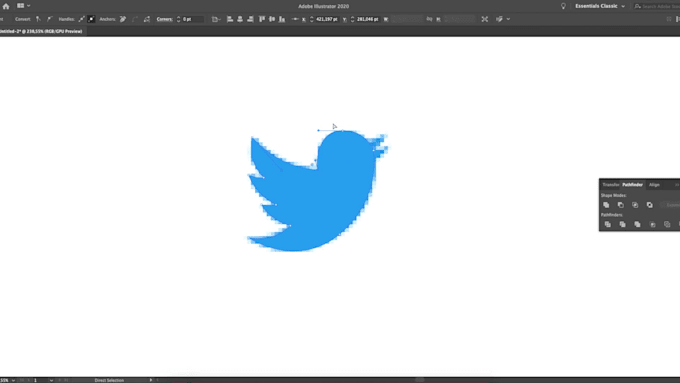Viewport: 680px width, 383px height.
Task: Go to the Illustrator Home screen icon
Action: pos(6,6)
